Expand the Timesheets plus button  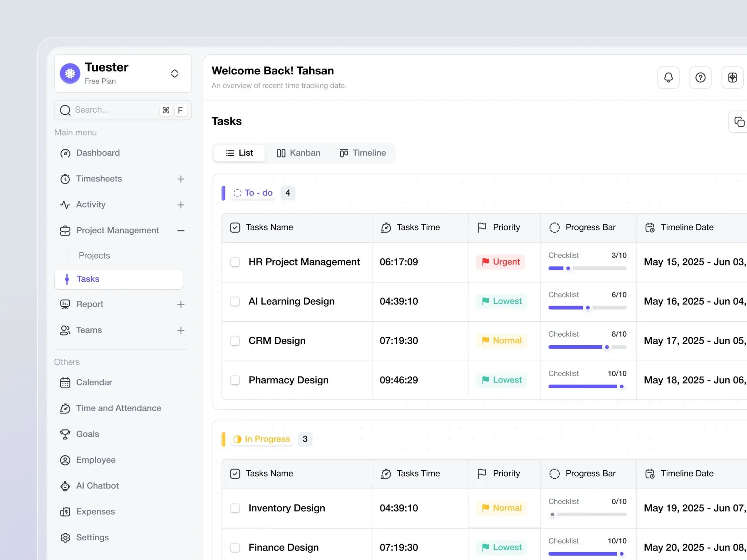coord(181,179)
